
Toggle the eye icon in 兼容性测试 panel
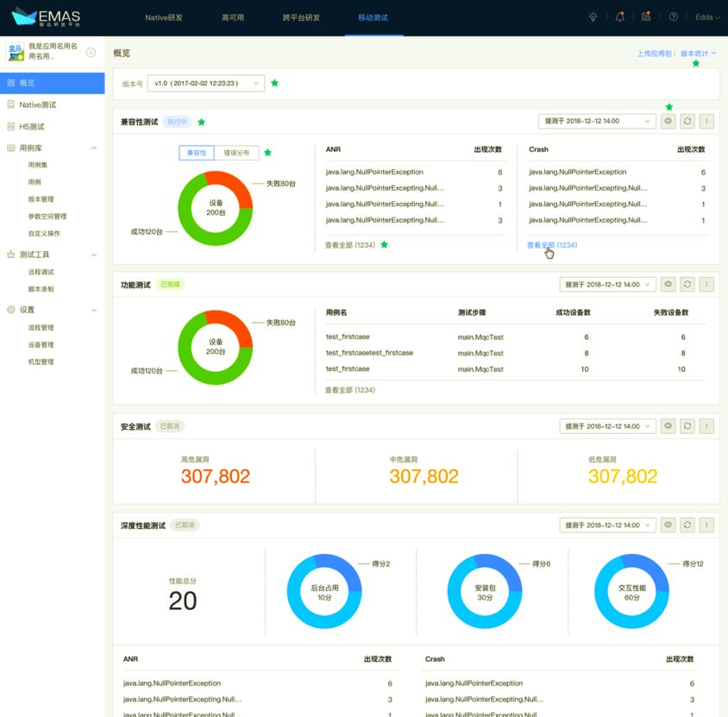[668, 121]
